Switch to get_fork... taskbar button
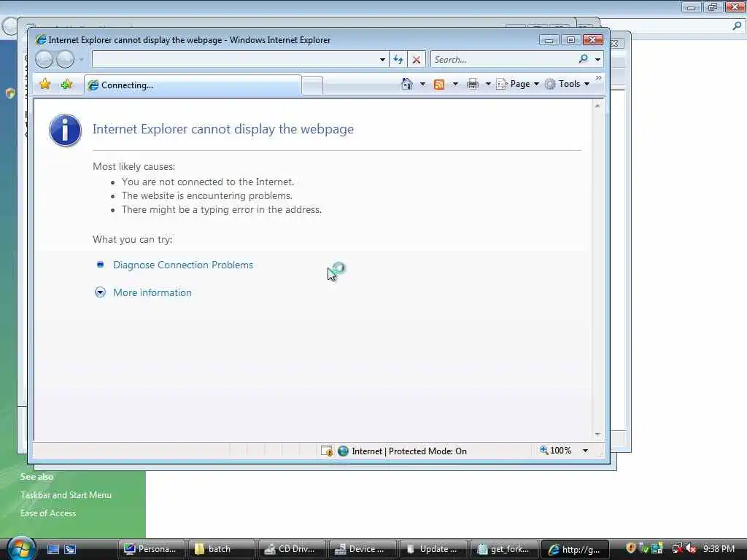The image size is (747, 560). [504, 549]
